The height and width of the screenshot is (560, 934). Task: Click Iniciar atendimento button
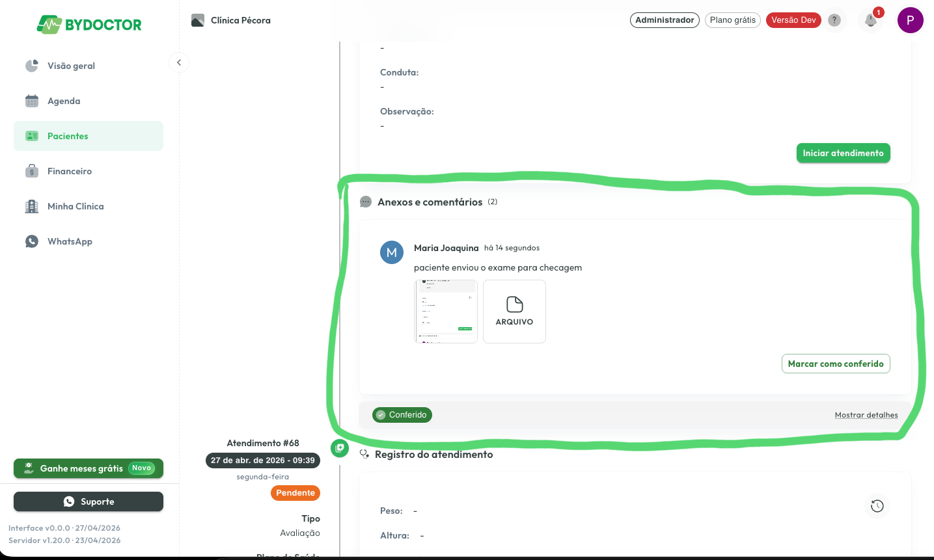pyautogui.click(x=843, y=153)
